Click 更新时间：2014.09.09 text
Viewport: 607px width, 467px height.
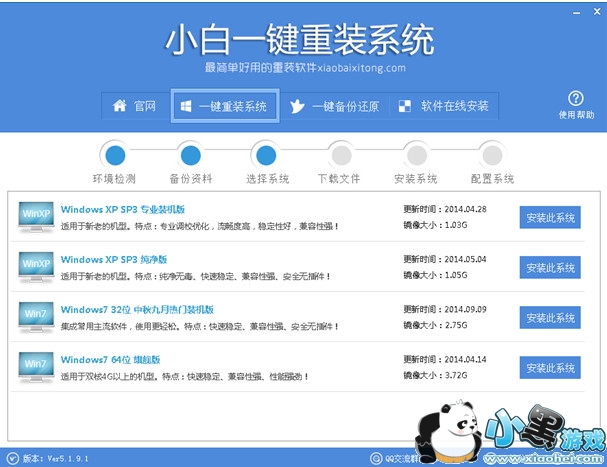click(445, 309)
